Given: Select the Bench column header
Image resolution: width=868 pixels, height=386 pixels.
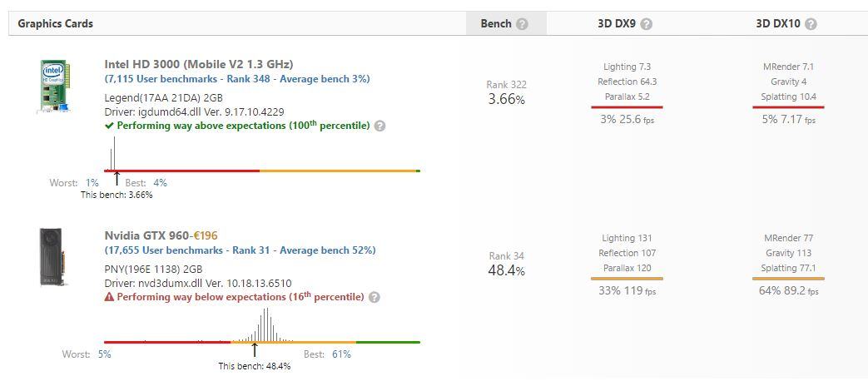Looking at the screenshot, I should click(x=496, y=23).
